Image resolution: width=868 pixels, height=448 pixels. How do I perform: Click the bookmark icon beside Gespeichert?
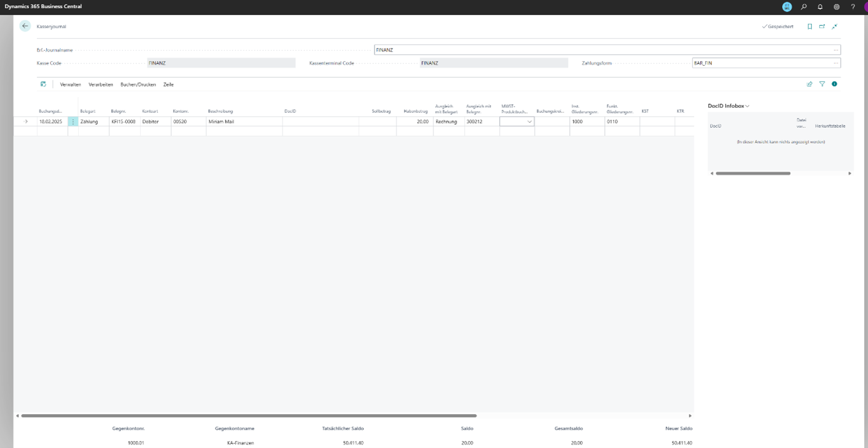click(809, 26)
